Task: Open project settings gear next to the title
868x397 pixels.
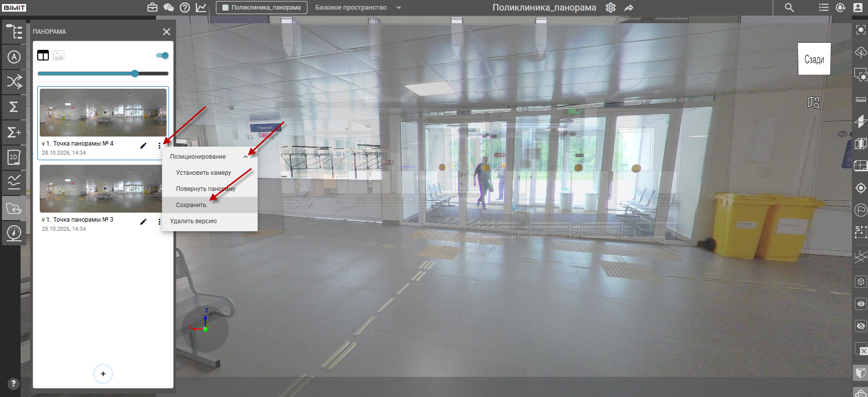Action: [610, 8]
